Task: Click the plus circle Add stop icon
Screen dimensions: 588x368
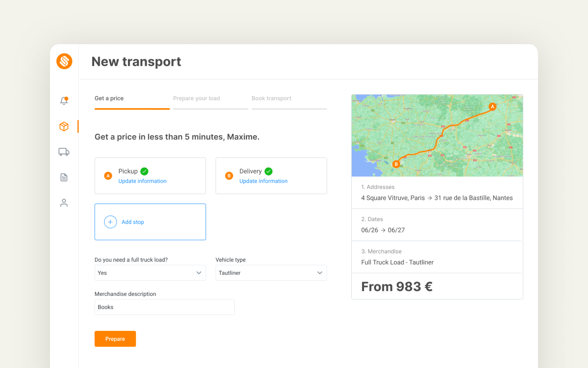Action: (x=111, y=222)
